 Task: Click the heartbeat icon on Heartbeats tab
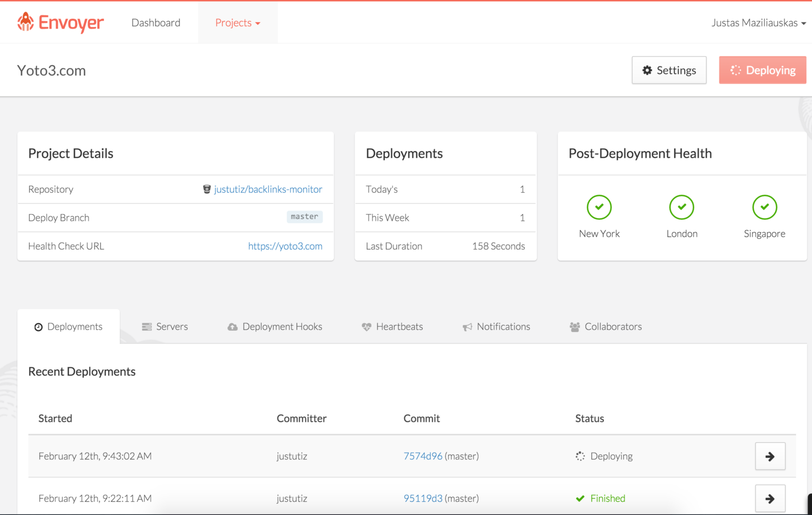click(367, 327)
